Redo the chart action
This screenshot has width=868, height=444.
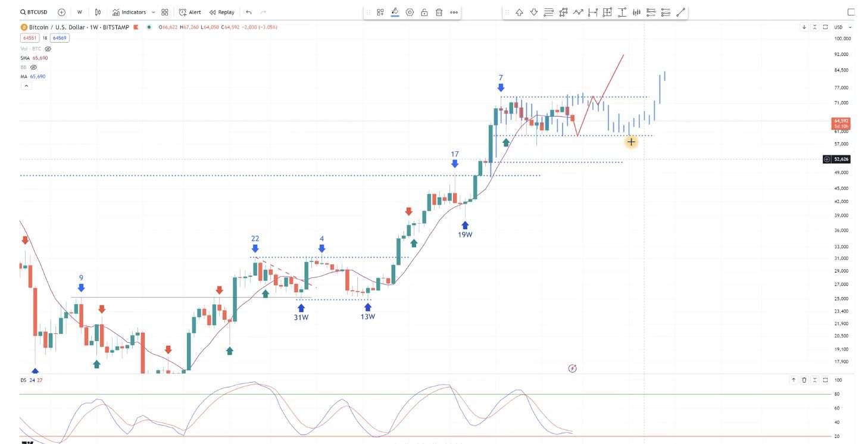point(263,12)
